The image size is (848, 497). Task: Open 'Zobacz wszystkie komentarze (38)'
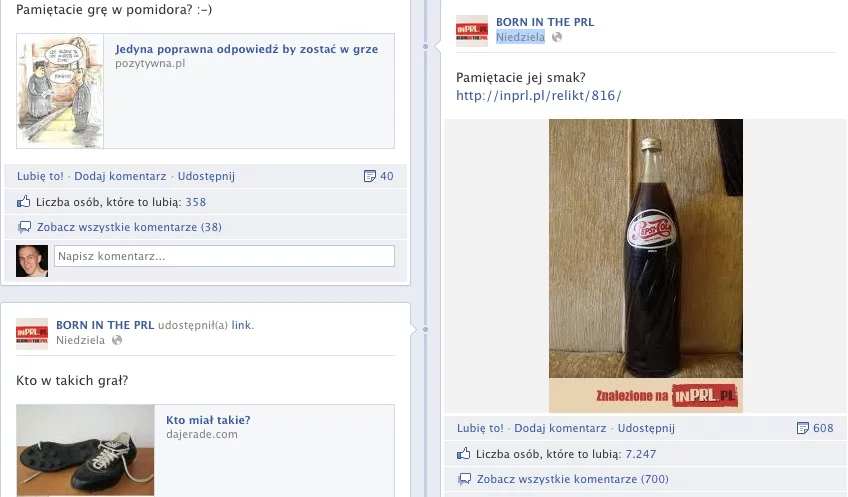point(129,227)
